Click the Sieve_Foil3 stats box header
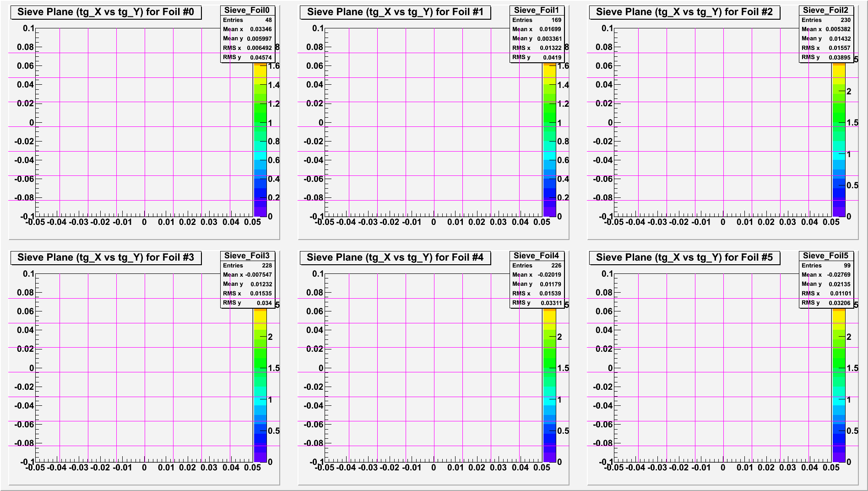 247,256
